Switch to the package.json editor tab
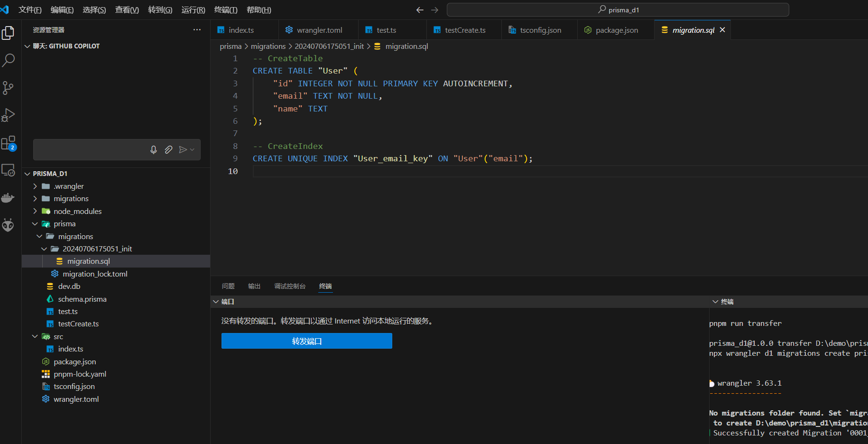The width and height of the screenshot is (868, 444). click(x=616, y=30)
